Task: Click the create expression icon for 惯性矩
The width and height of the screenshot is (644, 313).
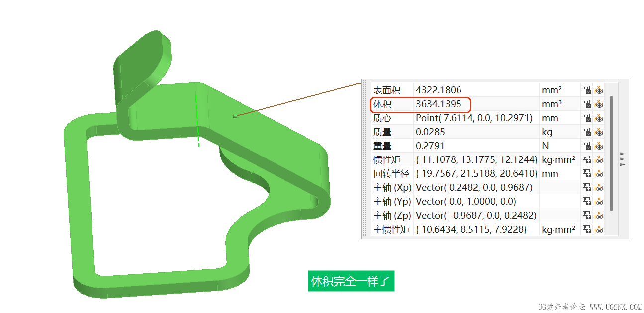Action: tap(587, 159)
